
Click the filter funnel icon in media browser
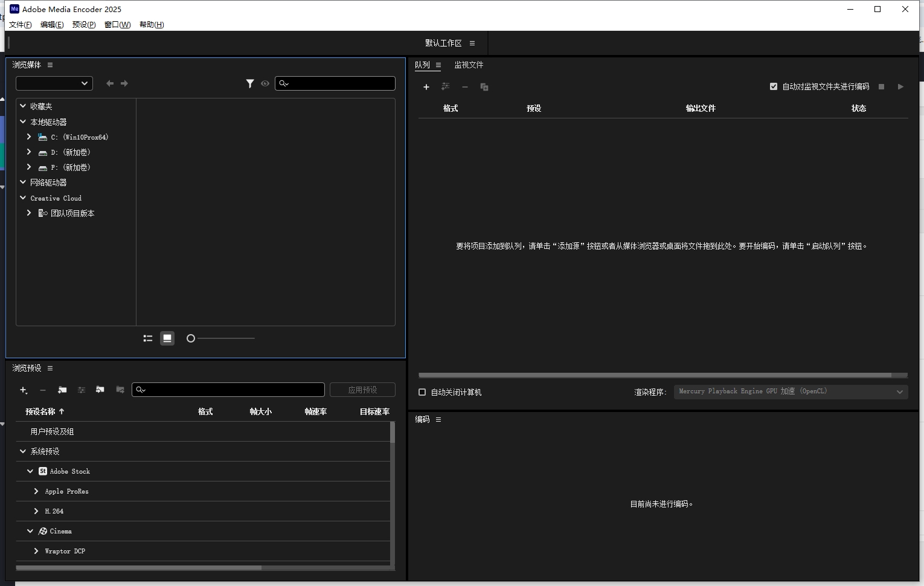pos(250,83)
